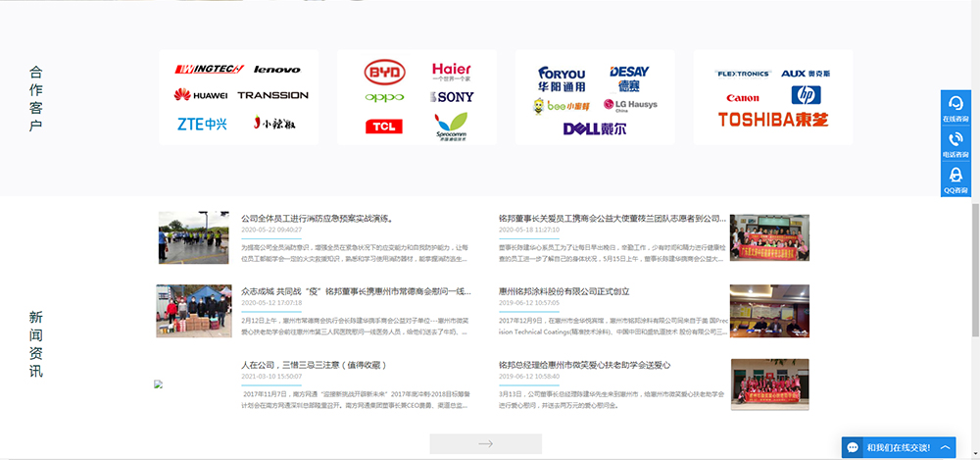The width and height of the screenshot is (980, 460).
Task: Open article 众志成城 共同战"疫"
Action: (356, 291)
